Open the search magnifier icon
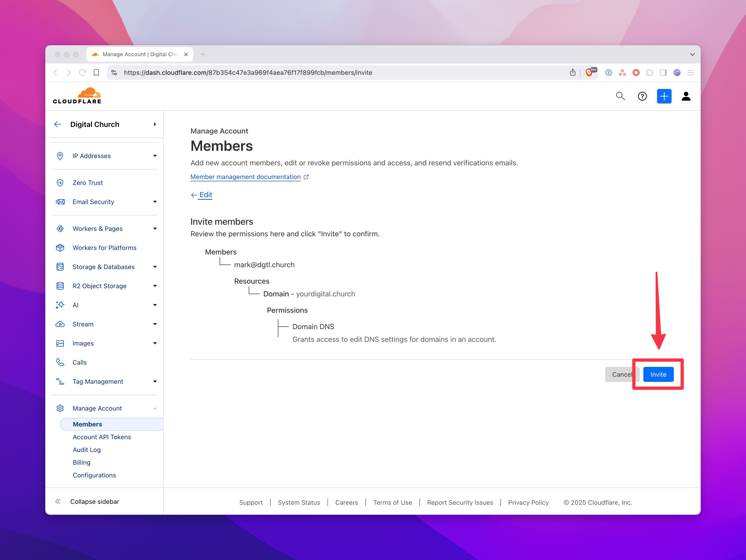746x560 pixels. pyautogui.click(x=620, y=96)
